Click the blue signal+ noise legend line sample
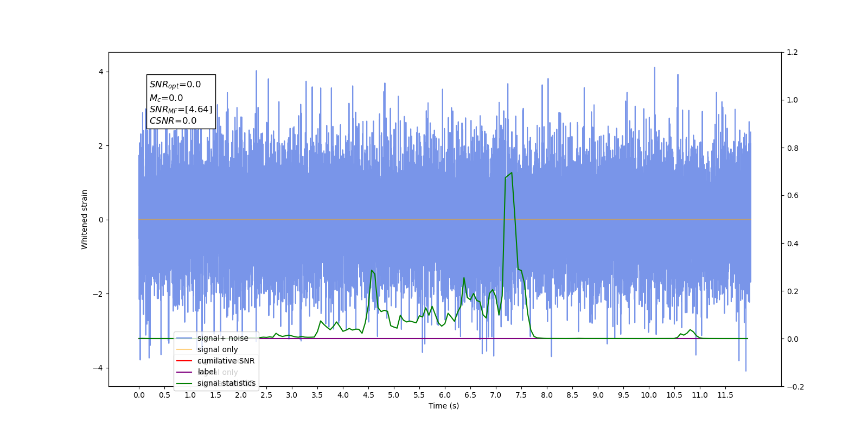 (x=184, y=338)
